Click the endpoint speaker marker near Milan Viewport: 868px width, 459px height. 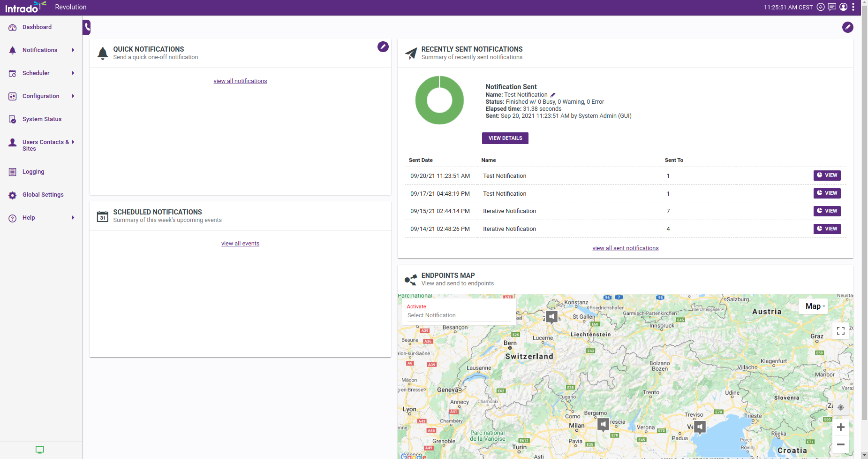(x=603, y=424)
